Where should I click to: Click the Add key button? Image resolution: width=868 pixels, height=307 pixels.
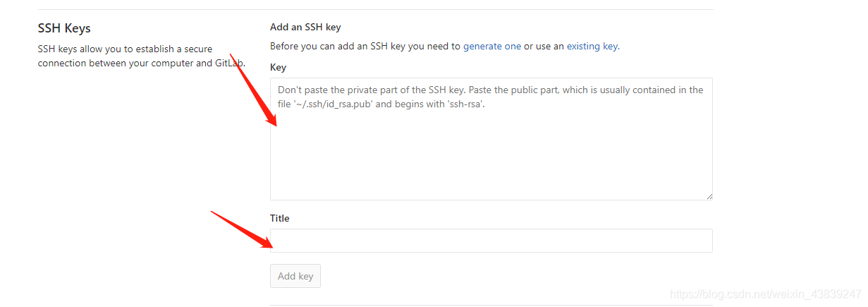(x=295, y=276)
